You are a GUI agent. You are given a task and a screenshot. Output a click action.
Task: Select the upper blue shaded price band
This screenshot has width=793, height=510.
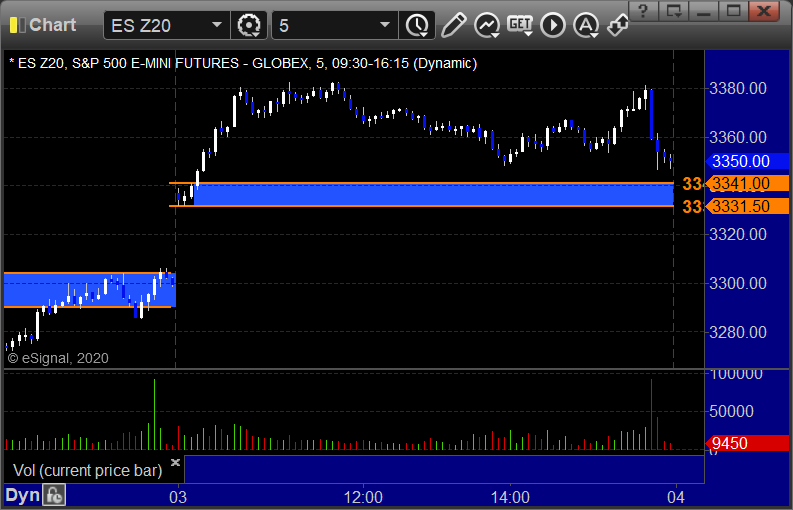[433, 195]
